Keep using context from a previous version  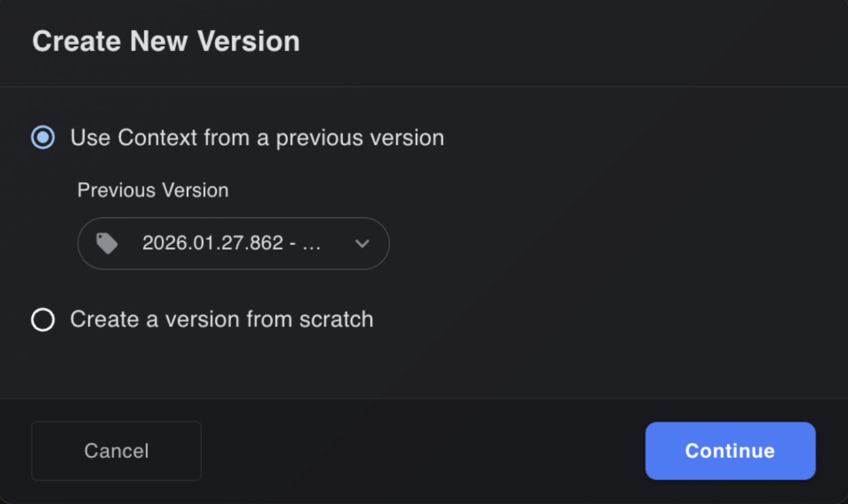click(x=43, y=138)
